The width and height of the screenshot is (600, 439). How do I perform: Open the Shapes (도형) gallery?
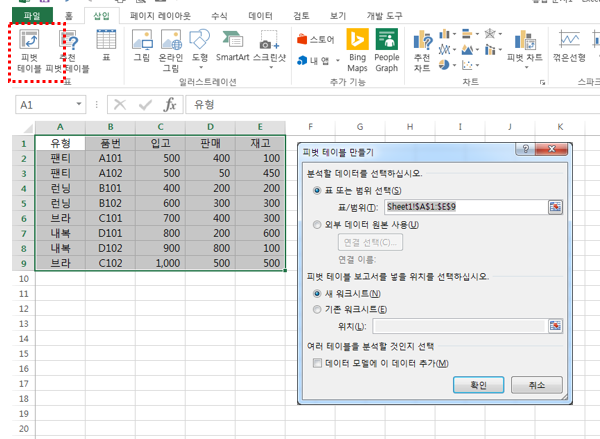tap(200, 49)
